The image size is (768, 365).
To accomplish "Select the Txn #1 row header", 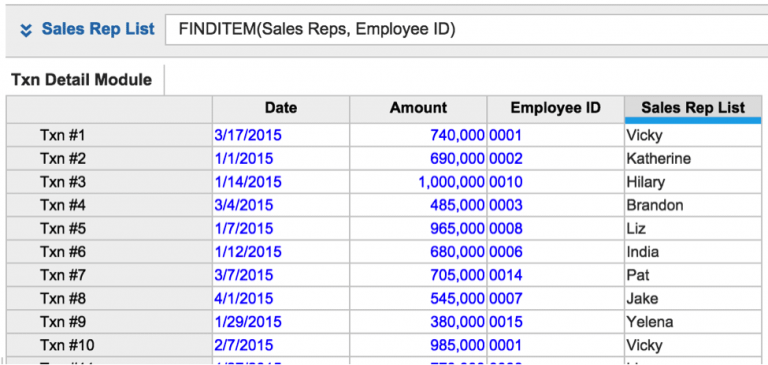I will pyautogui.click(x=109, y=135).
